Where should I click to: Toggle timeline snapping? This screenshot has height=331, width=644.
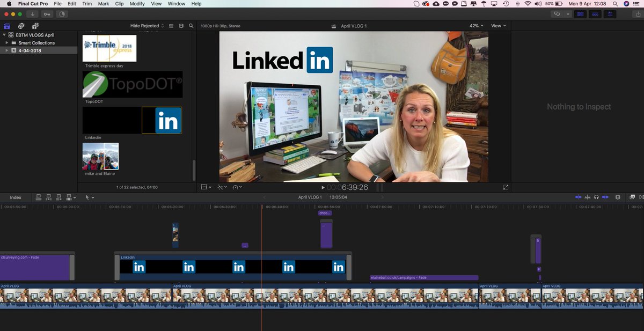point(605,197)
